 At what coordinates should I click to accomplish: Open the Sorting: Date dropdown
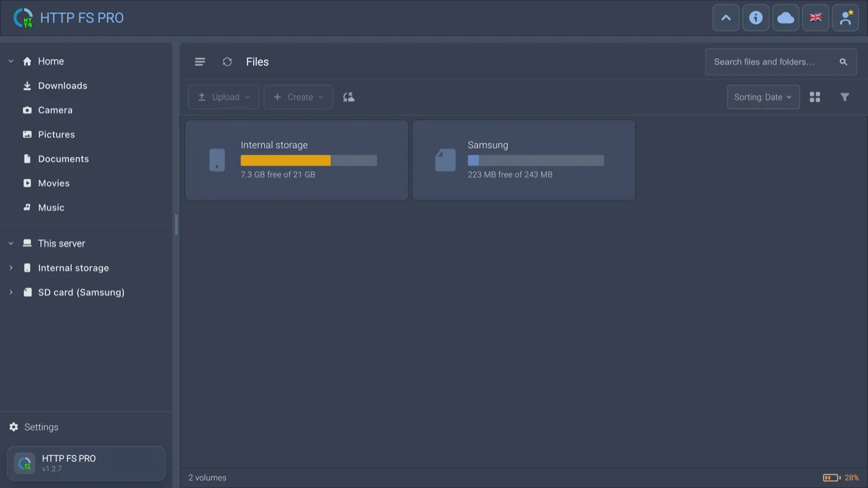tap(763, 97)
